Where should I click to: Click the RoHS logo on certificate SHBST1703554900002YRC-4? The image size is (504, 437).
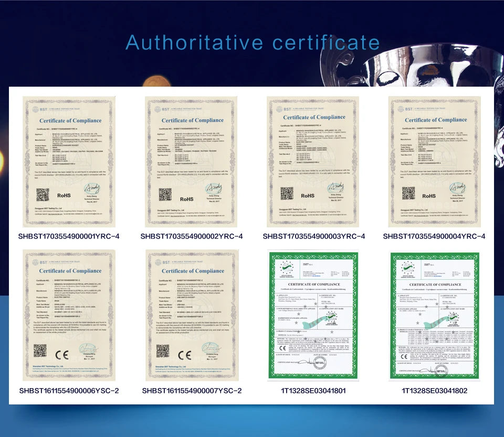(187, 199)
